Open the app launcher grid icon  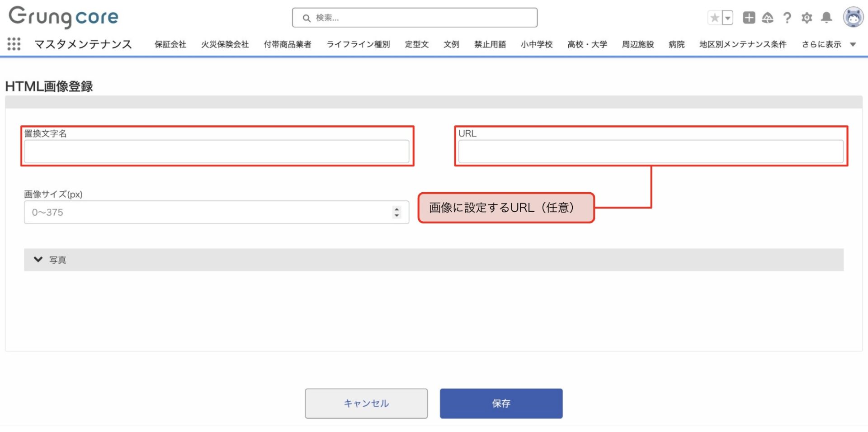14,44
